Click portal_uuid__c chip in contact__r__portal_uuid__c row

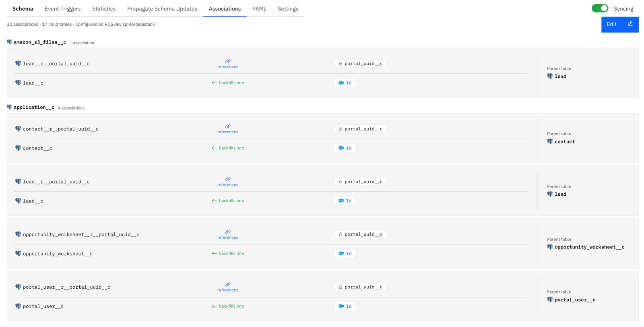360,129
